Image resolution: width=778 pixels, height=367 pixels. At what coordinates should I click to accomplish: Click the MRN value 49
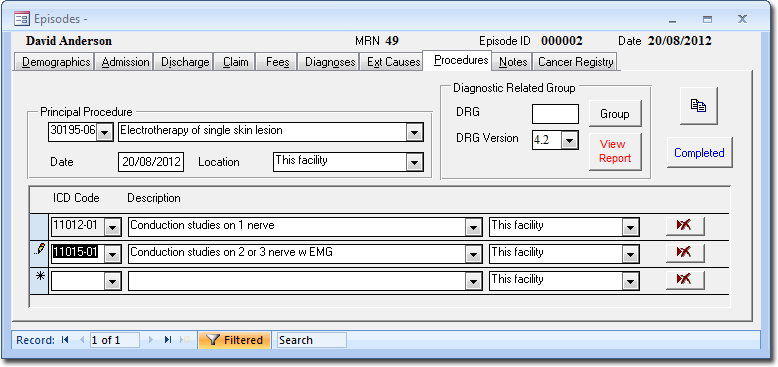pyautogui.click(x=392, y=41)
